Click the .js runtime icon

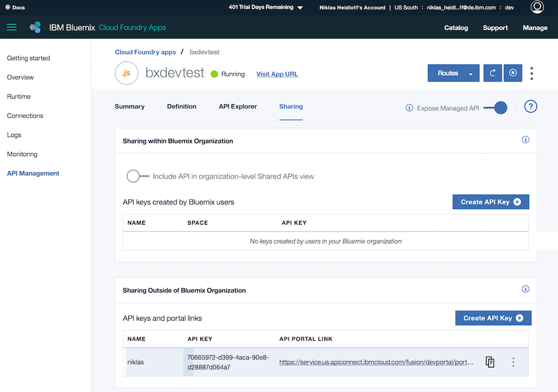[126, 73]
